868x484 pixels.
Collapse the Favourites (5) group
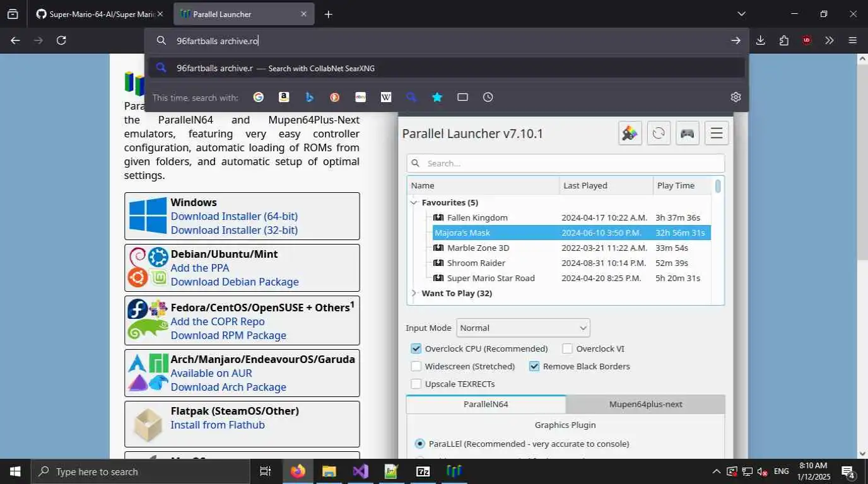coord(414,202)
